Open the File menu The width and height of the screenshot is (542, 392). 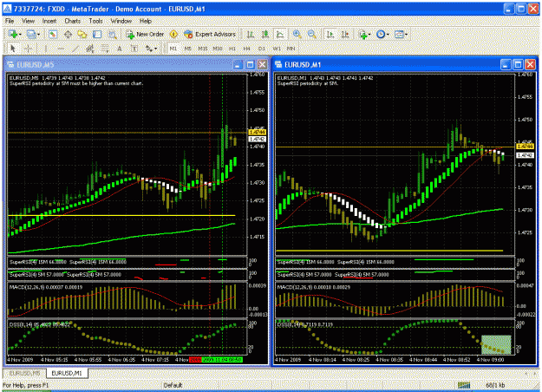tap(10, 21)
